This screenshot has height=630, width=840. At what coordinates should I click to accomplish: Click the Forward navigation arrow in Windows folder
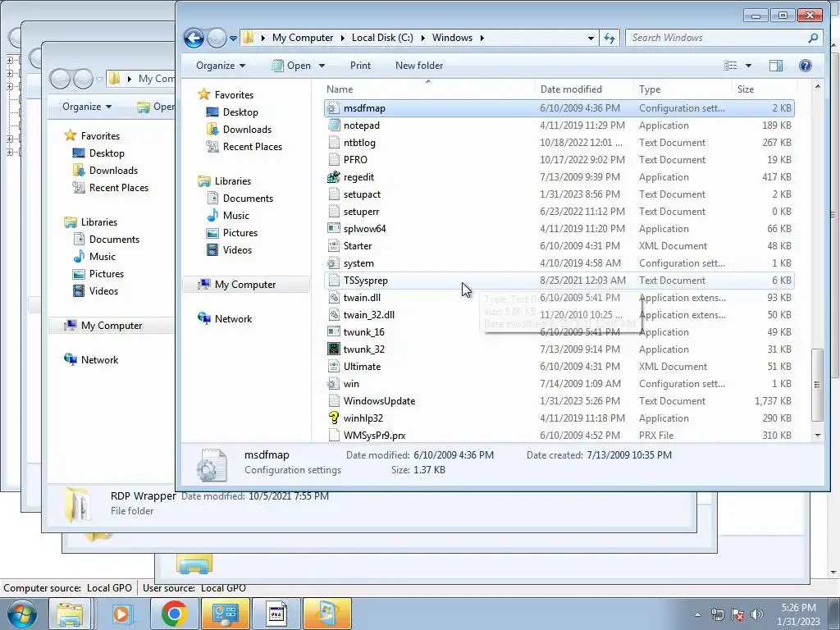217,38
